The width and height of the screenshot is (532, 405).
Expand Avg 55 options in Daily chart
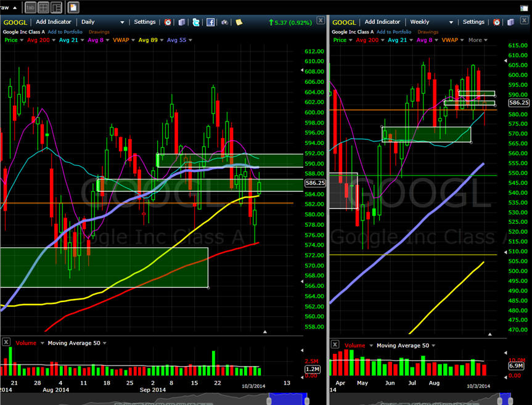pos(190,40)
